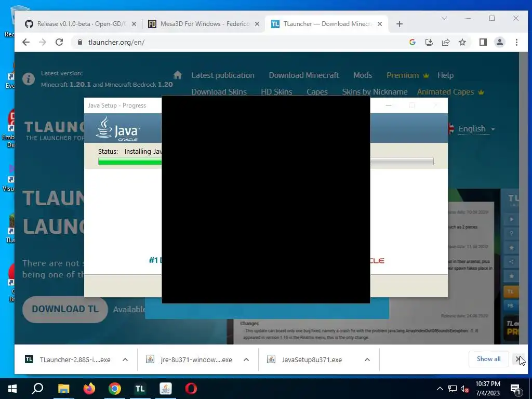Open the Download Minecraft menu link
This screenshot has width=532, height=399.
click(303, 75)
